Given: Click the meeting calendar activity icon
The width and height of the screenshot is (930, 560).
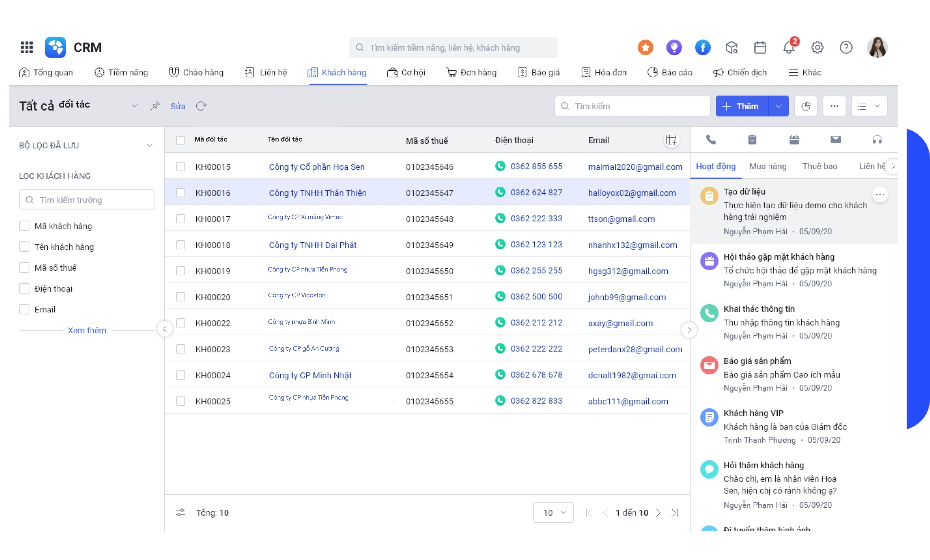Looking at the screenshot, I should click(x=794, y=140).
